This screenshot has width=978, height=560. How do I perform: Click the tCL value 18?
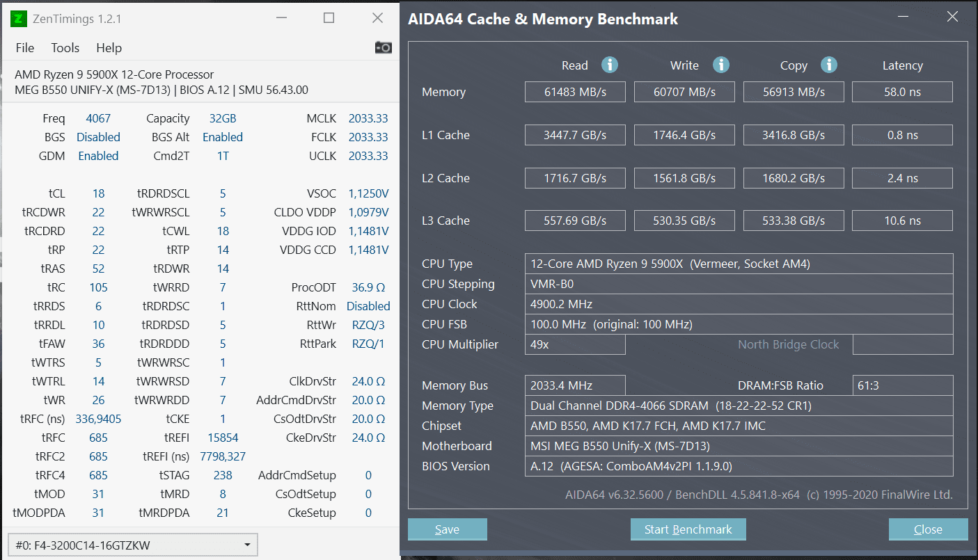(x=98, y=193)
